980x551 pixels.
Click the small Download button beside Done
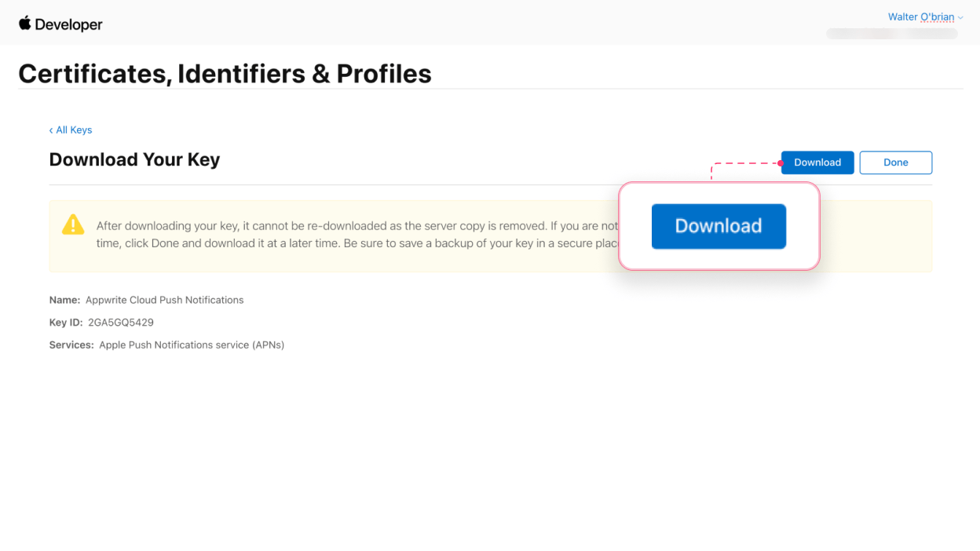click(x=817, y=162)
